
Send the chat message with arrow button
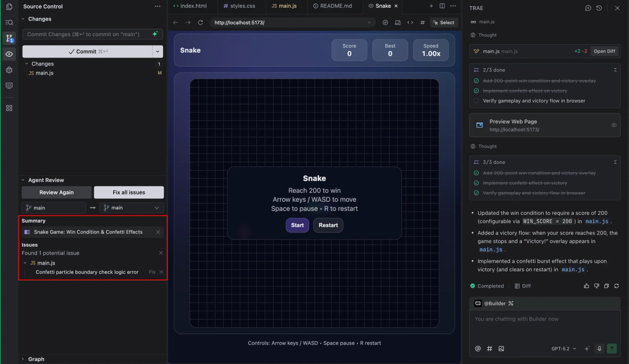tap(612, 348)
